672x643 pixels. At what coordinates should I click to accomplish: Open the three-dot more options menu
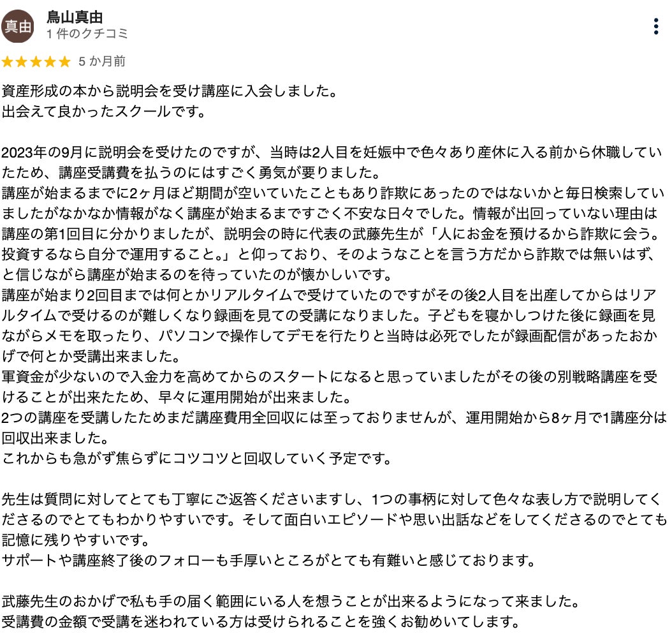pos(655,27)
